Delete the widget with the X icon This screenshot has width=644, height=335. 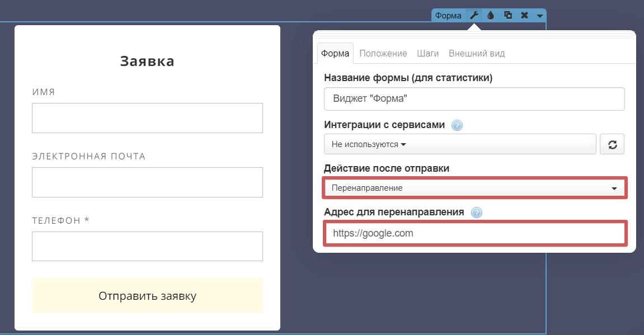click(x=524, y=16)
